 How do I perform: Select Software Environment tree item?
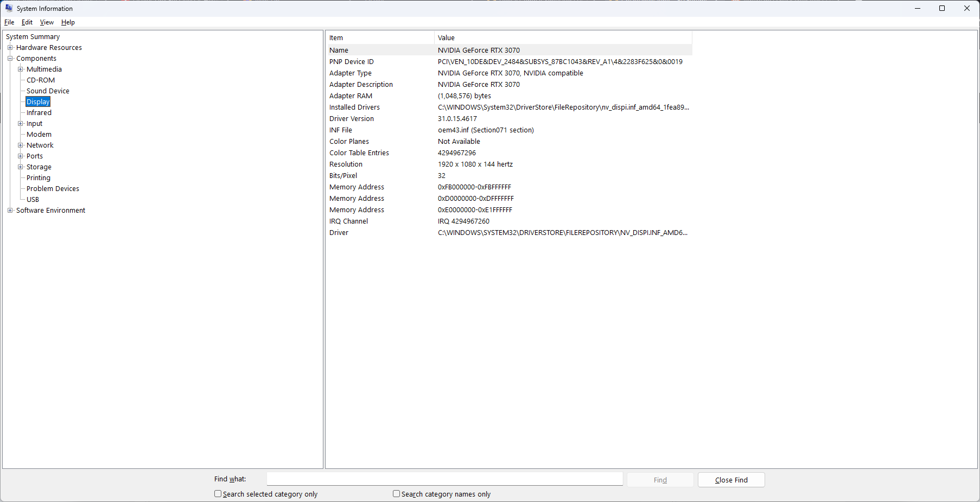[x=50, y=211]
